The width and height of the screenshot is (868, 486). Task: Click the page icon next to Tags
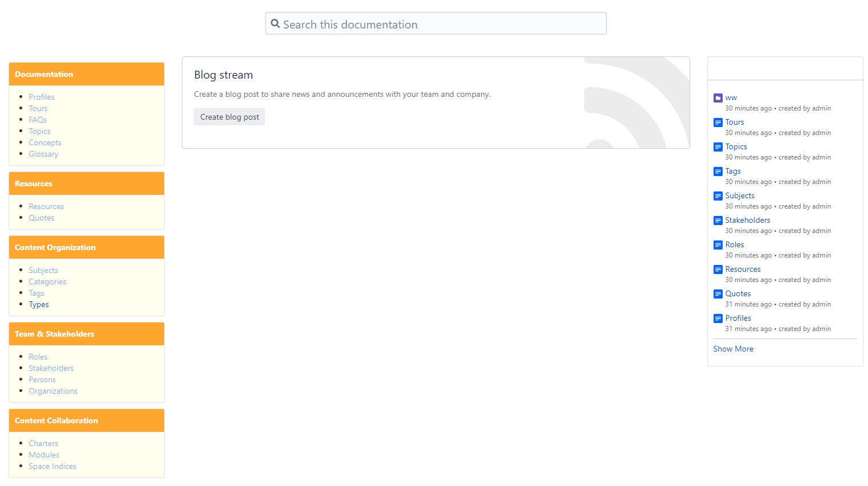tap(718, 171)
